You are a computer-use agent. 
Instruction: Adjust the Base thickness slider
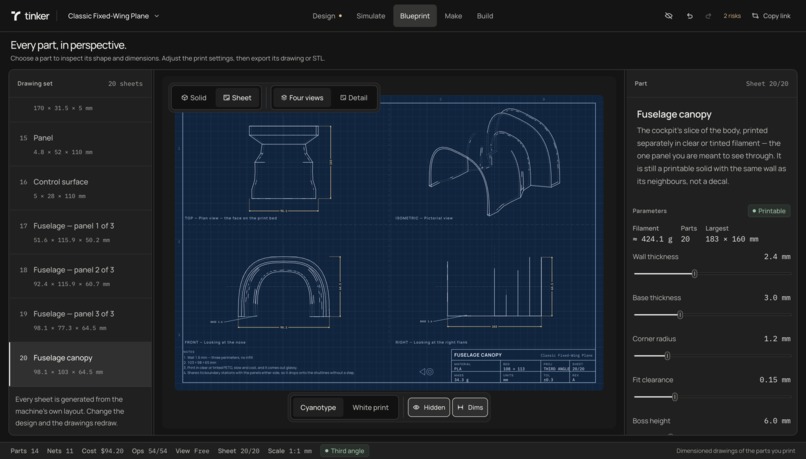(x=712, y=315)
